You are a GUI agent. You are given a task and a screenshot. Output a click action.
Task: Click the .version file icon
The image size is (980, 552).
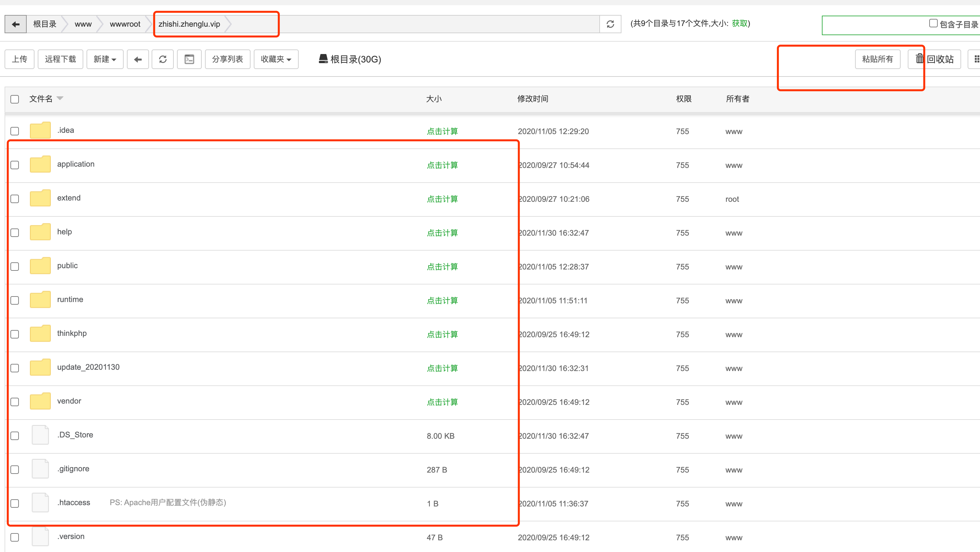pyautogui.click(x=40, y=537)
